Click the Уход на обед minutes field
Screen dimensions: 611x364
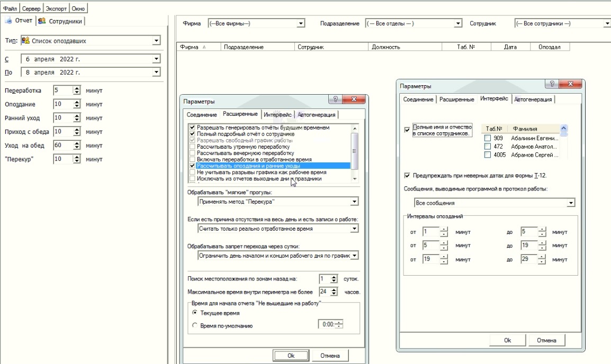point(62,145)
